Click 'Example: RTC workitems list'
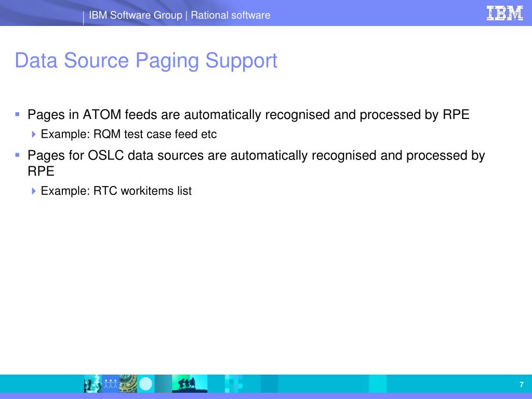 click(x=116, y=191)
